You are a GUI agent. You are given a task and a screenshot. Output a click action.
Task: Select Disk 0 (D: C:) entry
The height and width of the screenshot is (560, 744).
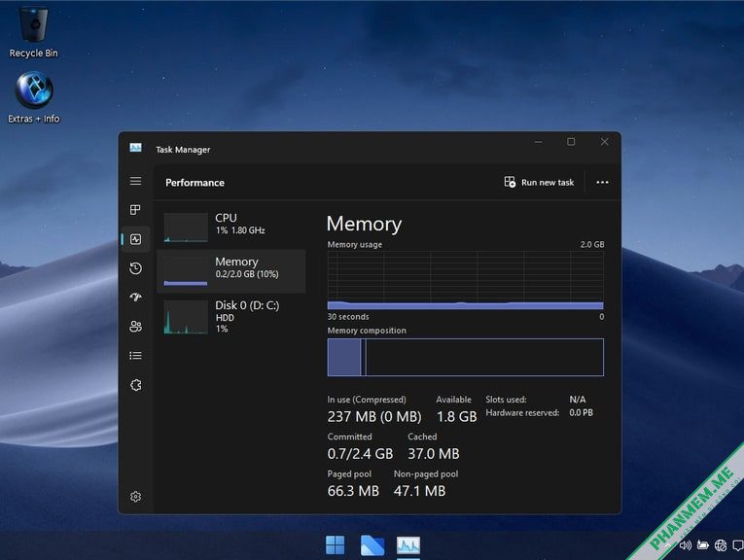pos(231,316)
